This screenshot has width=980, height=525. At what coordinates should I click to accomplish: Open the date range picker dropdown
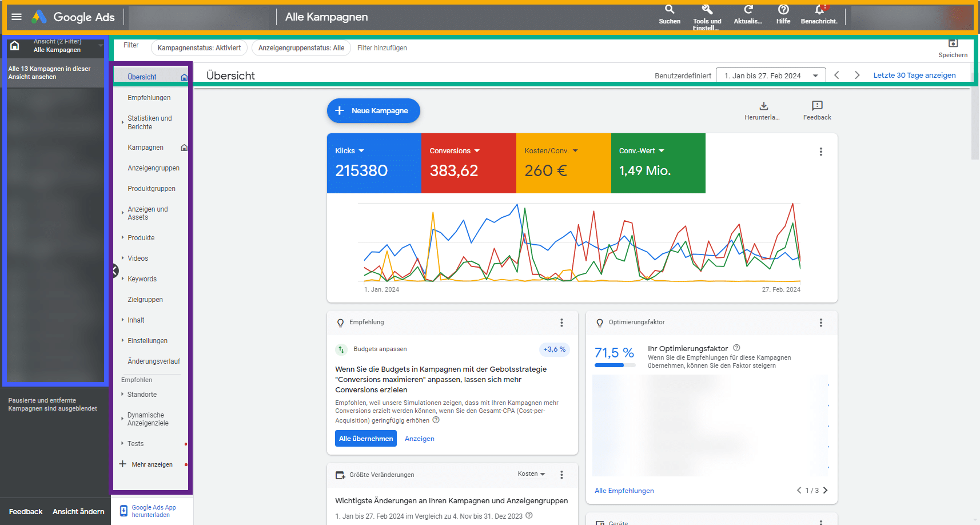click(771, 75)
